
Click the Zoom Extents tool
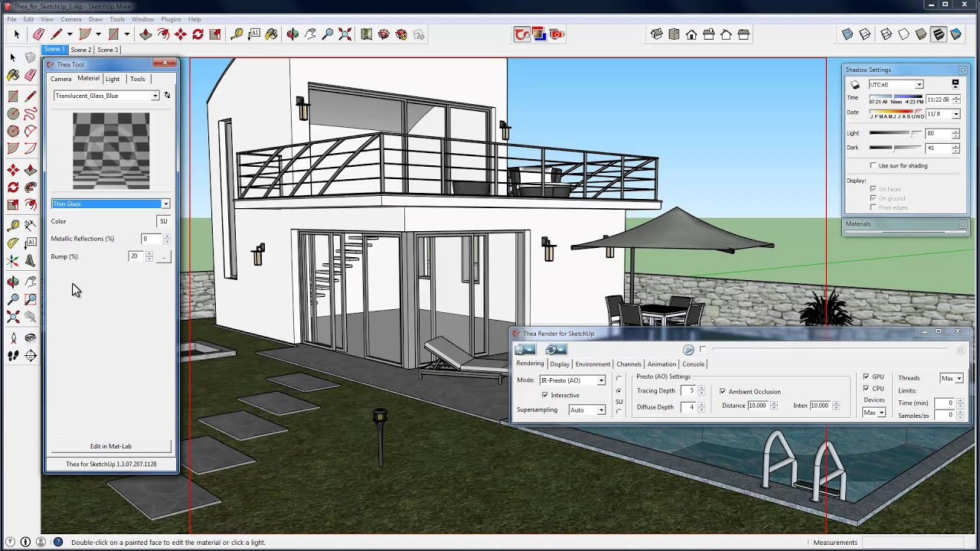click(x=345, y=34)
